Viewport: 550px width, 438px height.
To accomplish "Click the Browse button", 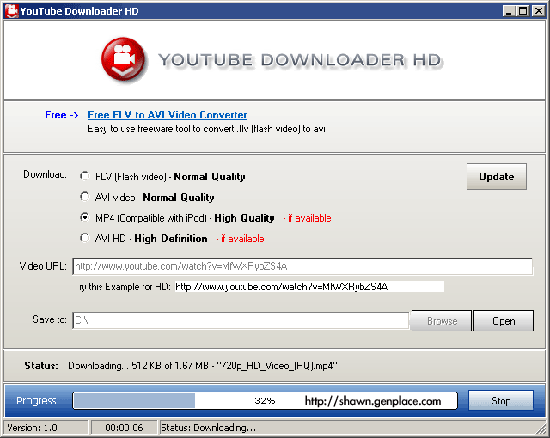I will click(x=442, y=321).
